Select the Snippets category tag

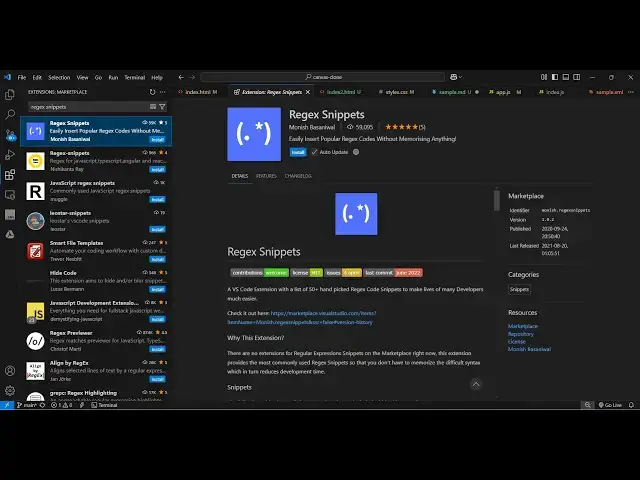(x=519, y=289)
